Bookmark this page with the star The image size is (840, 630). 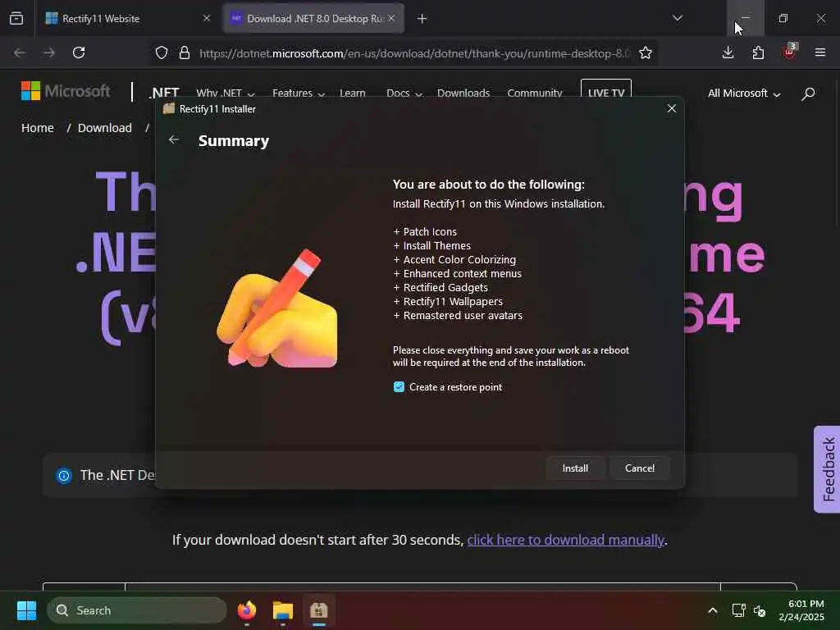(645, 52)
